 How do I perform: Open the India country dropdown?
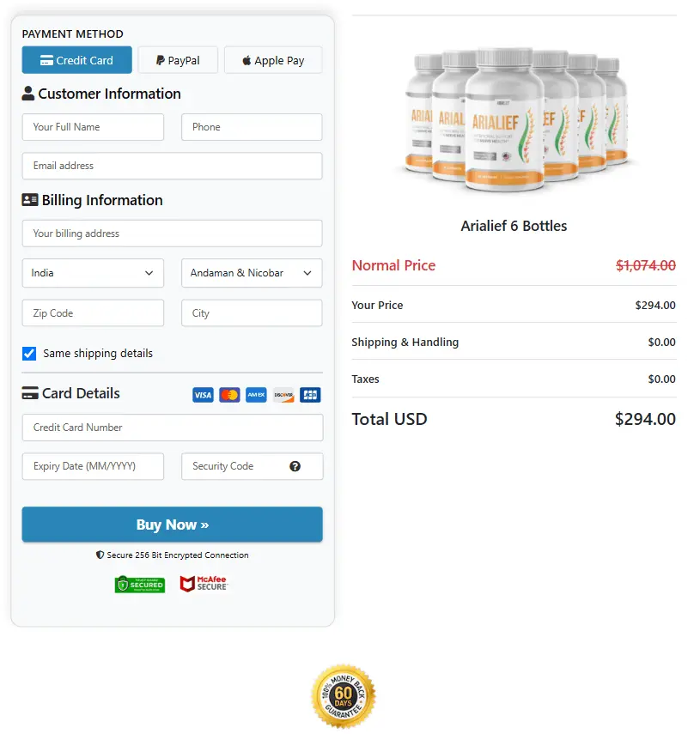coord(93,273)
